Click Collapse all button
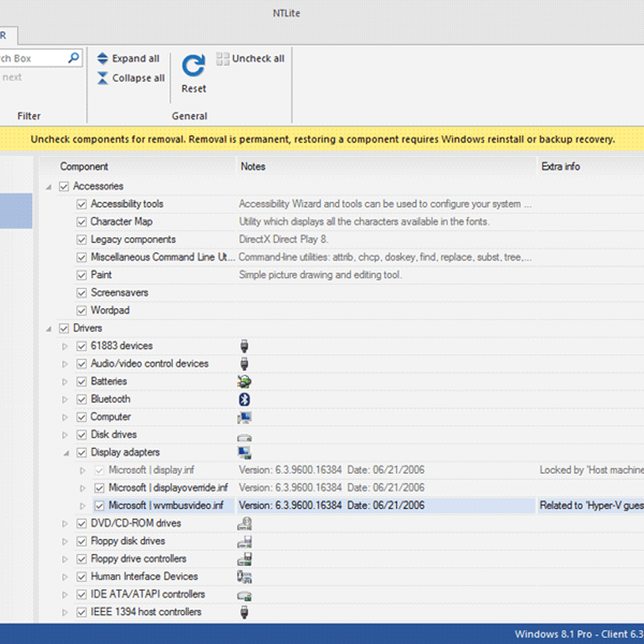 (x=131, y=78)
